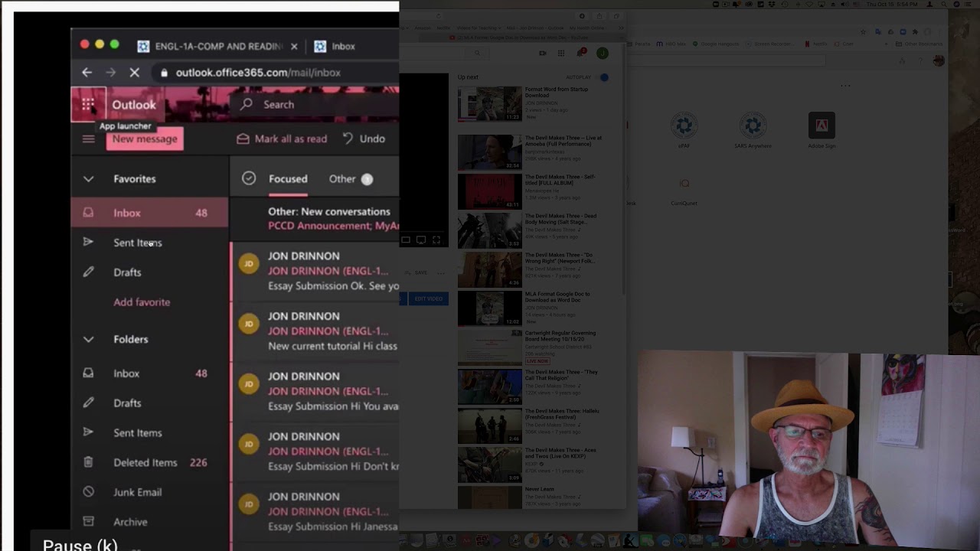Image resolution: width=980 pixels, height=551 pixels.
Task: Enter fullscreen on YouTube player
Action: (436, 240)
